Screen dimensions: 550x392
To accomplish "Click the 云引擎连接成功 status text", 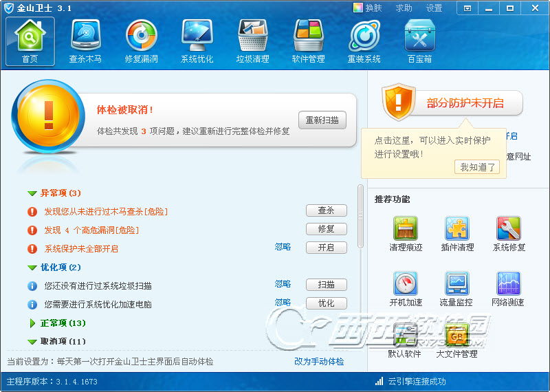I will pos(417,382).
